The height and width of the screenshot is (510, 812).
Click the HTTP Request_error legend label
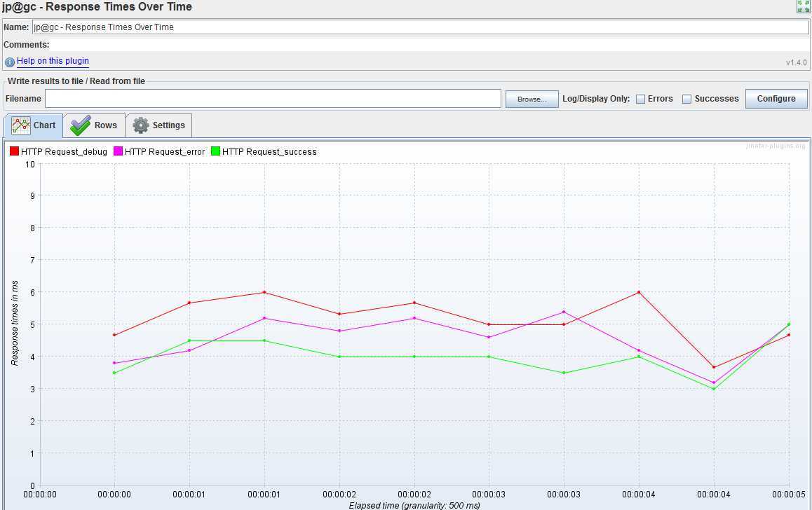(165, 152)
